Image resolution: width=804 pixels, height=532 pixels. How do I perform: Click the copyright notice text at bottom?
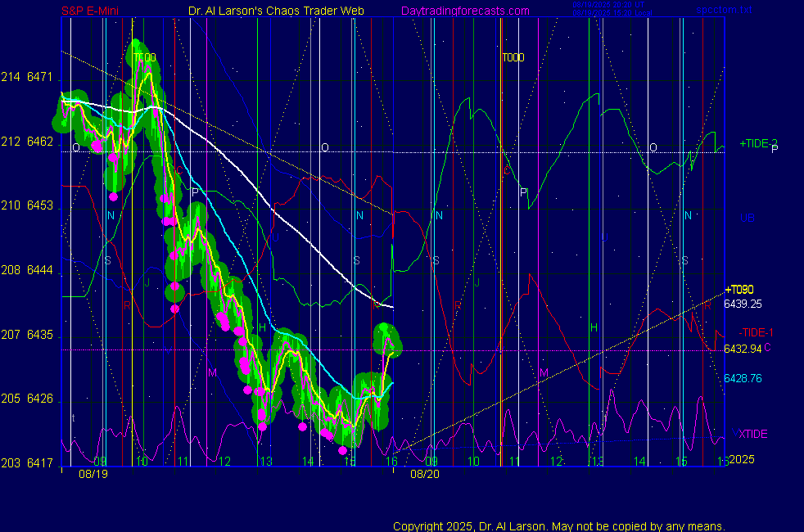coord(559,525)
